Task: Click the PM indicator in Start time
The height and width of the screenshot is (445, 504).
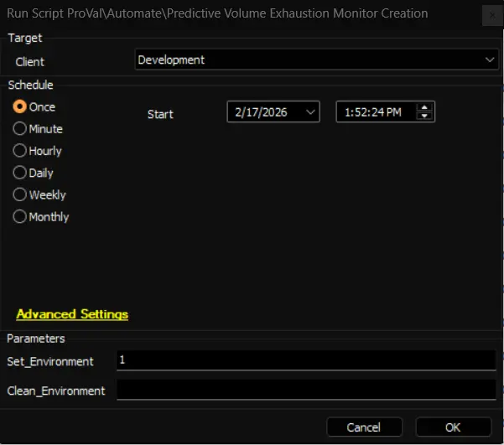Action: (393, 112)
